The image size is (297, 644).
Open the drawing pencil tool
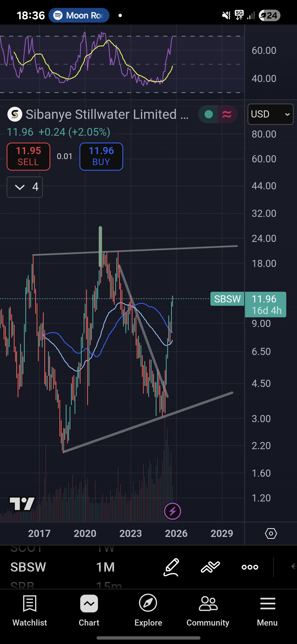[171, 567]
